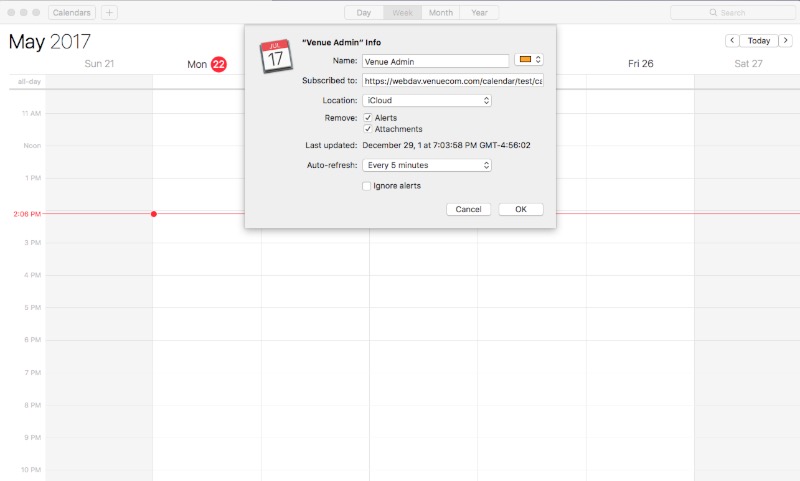Select the Monday 22 date badge
The height and width of the screenshot is (481, 800).
coord(218,64)
